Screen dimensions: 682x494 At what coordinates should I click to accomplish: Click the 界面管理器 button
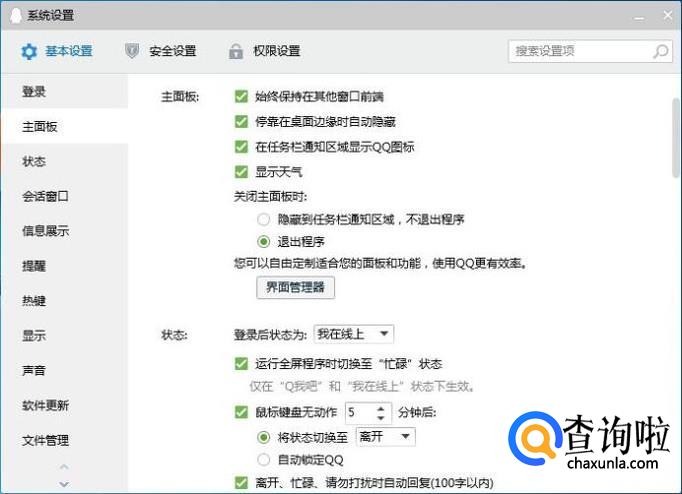[x=295, y=288]
